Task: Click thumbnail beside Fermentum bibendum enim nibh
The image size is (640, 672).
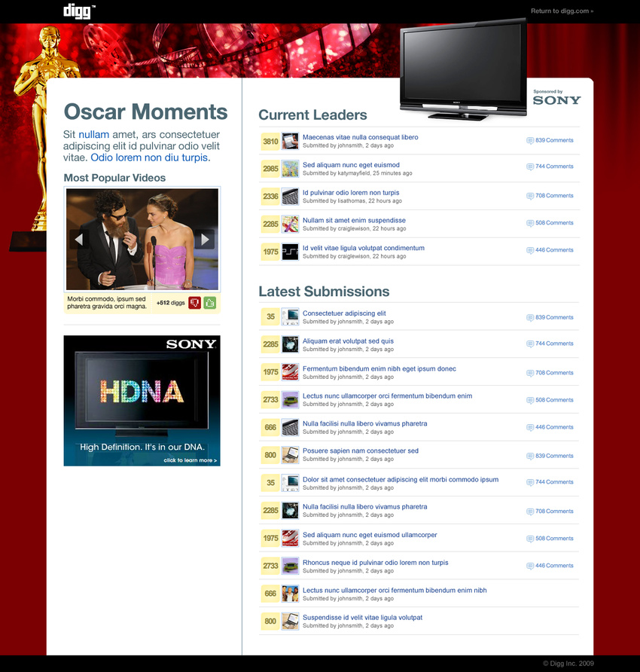Action: pos(290,372)
